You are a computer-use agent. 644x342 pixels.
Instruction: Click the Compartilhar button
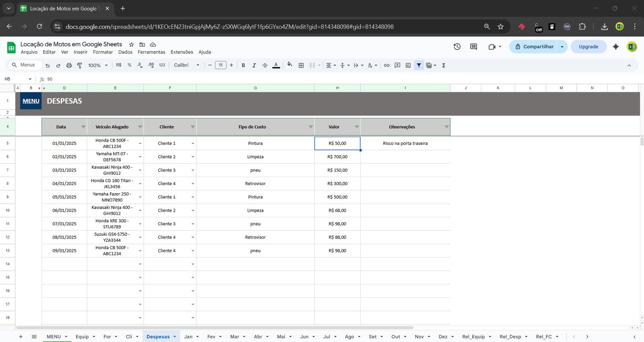click(x=534, y=47)
